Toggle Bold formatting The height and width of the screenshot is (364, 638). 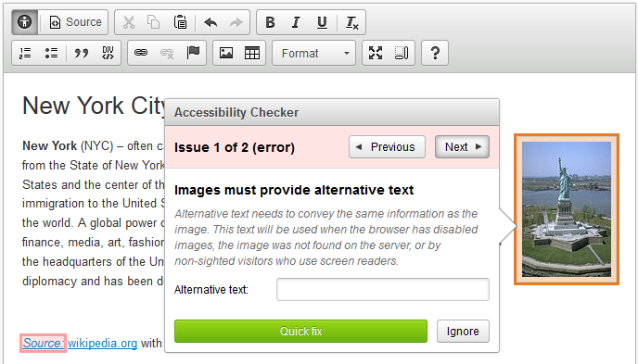pyautogui.click(x=270, y=22)
